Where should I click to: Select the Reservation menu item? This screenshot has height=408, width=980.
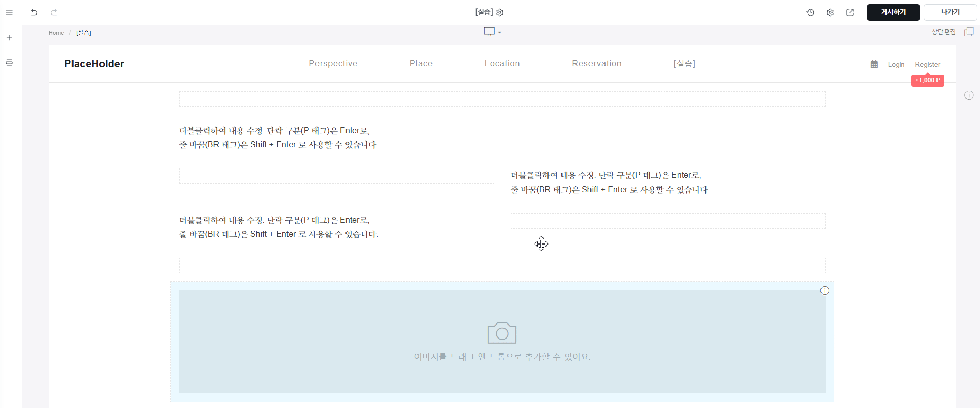pyautogui.click(x=597, y=63)
